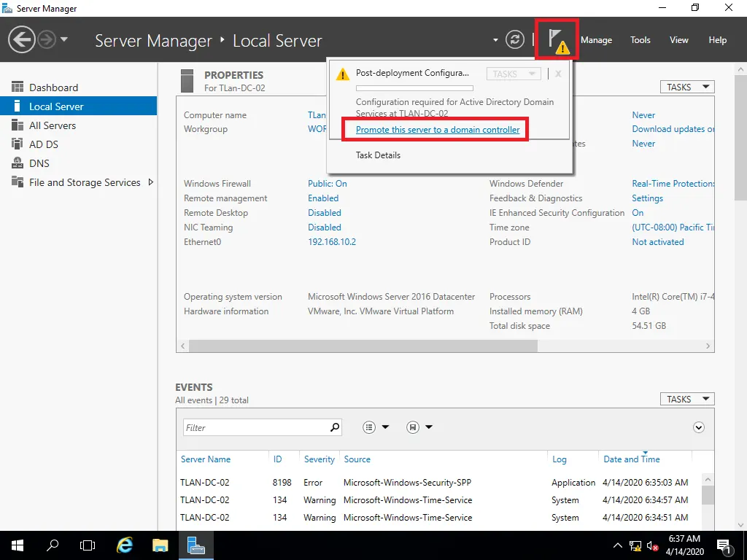The image size is (747, 560).
Task: Click the warning icon in the notification
Action: coord(342,74)
